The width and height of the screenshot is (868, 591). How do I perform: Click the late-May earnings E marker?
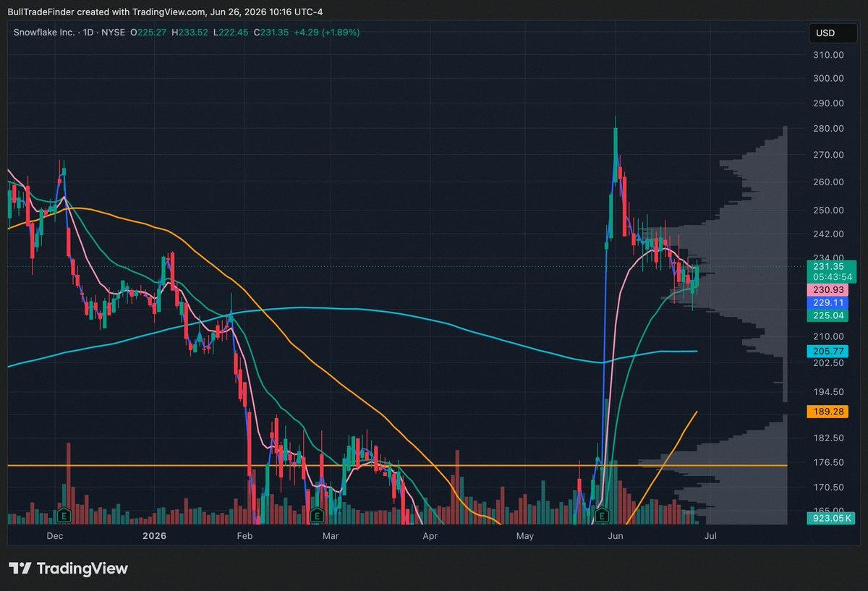click(601, 516)
